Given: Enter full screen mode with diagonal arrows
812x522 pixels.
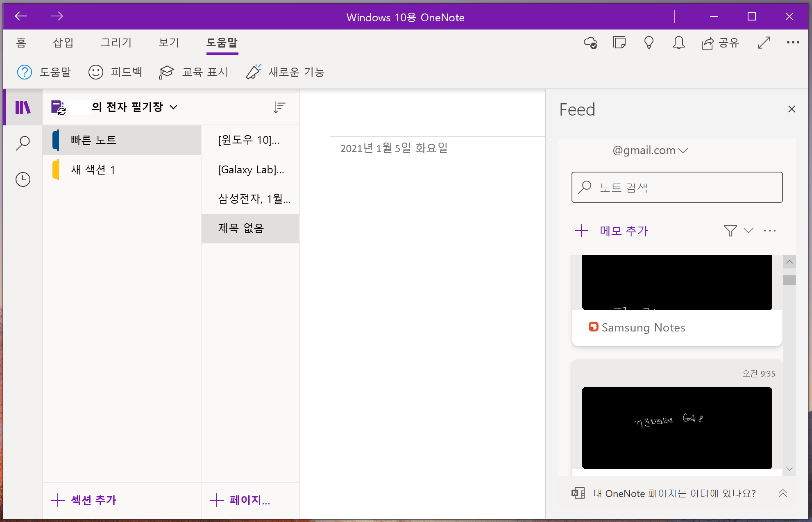Looking at the screenshot, I should [764, 43].
